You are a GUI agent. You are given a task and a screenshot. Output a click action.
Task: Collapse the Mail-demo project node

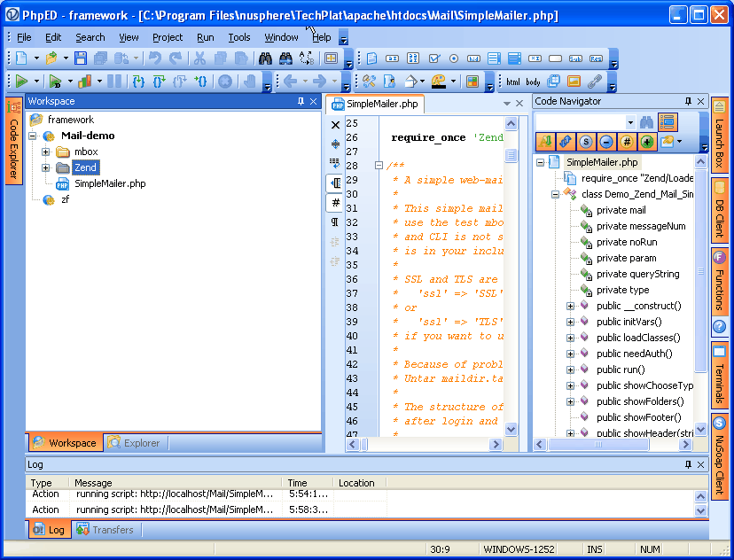[32, 136]
